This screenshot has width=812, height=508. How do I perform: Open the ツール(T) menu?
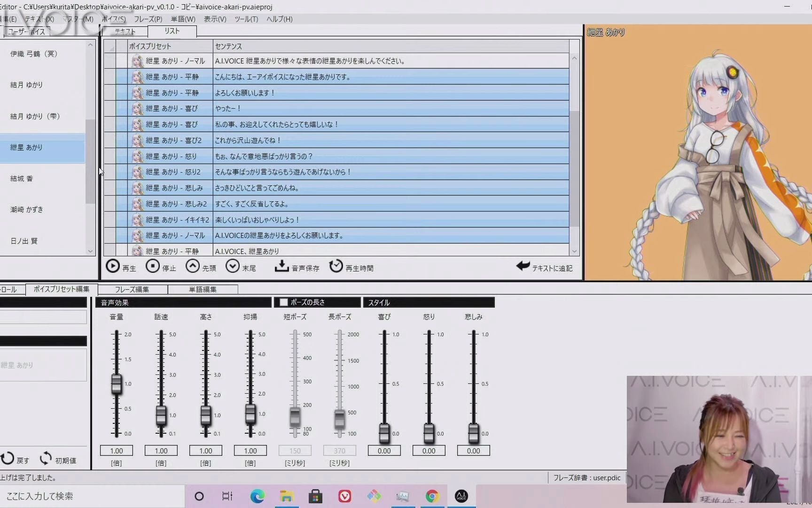click(246, 19)
